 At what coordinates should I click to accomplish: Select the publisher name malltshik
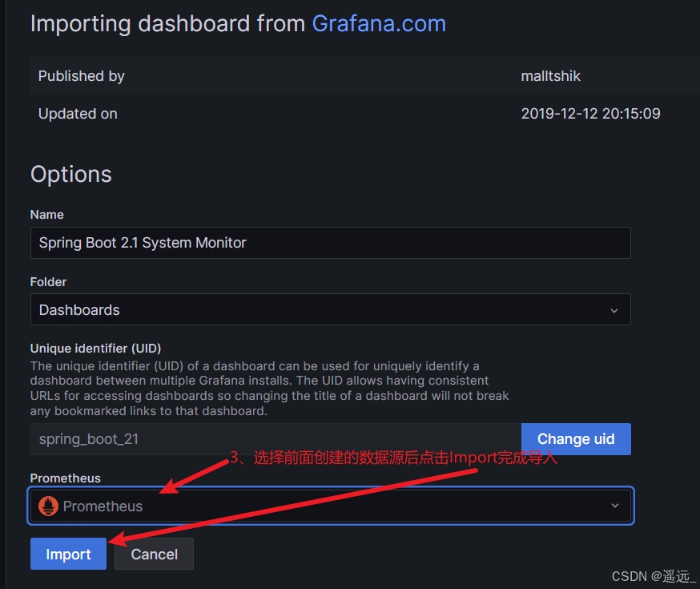pos(550,76)
